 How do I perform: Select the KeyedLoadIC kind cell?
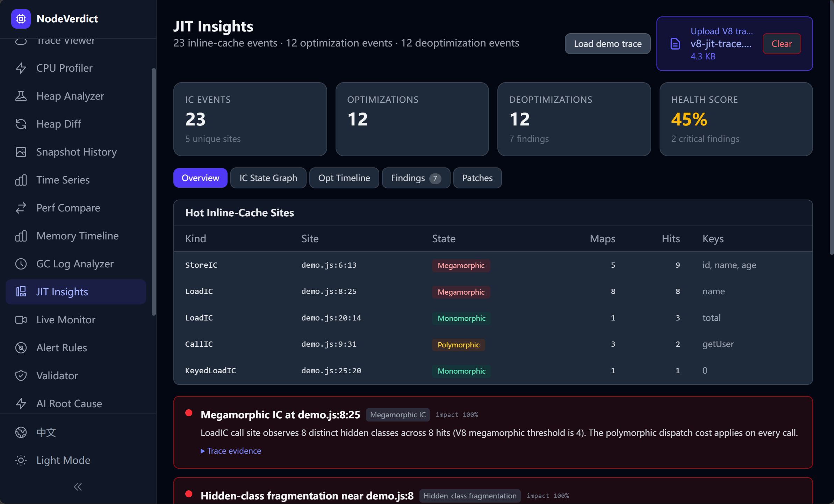point(210,371)
